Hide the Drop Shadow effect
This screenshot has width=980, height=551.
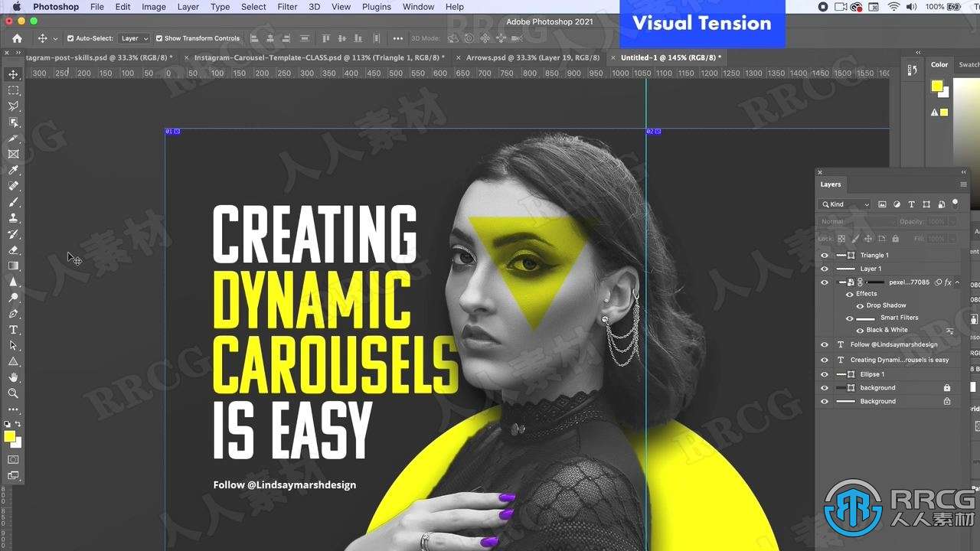(x=860, y=305)
